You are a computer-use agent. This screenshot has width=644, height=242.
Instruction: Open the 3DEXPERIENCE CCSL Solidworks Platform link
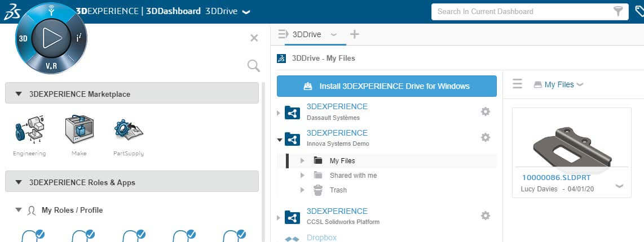[x=337, y=211]
